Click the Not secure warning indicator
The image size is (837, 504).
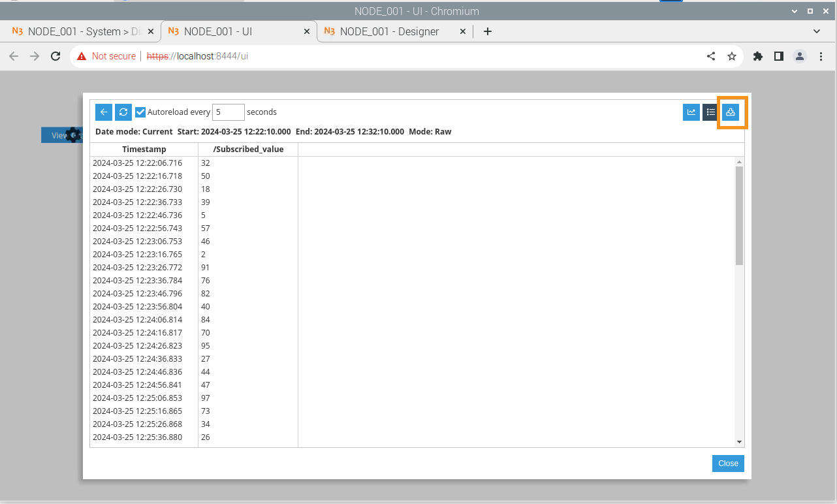tap(106, 56)
